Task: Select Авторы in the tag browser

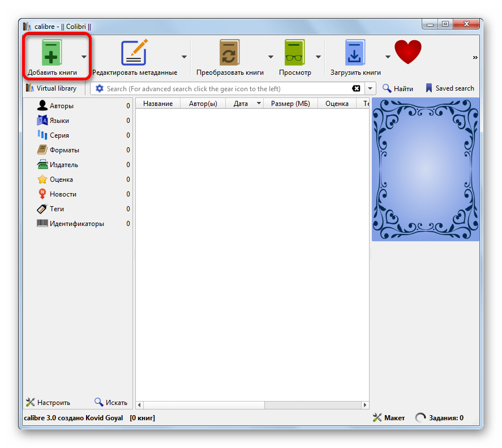Action: point(61,106)
